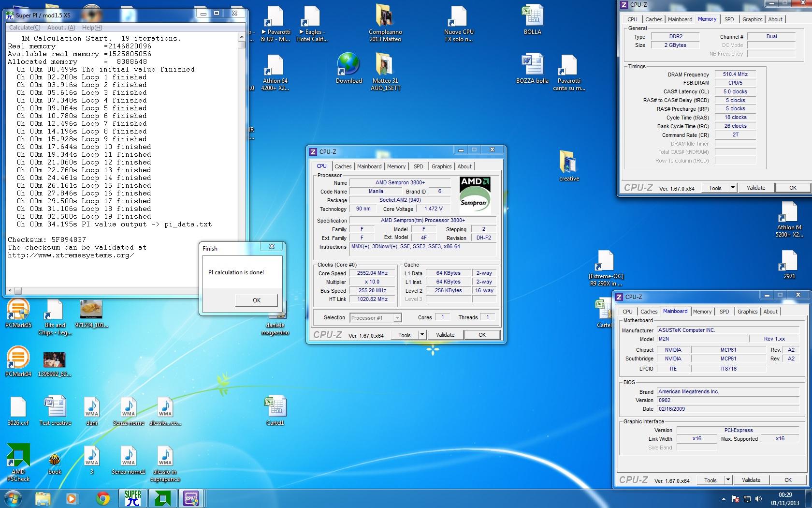This screenshot has height=508, width=812.
Task: Open the Pavarotti canta su m... shortcut
Action: (569, 72)
